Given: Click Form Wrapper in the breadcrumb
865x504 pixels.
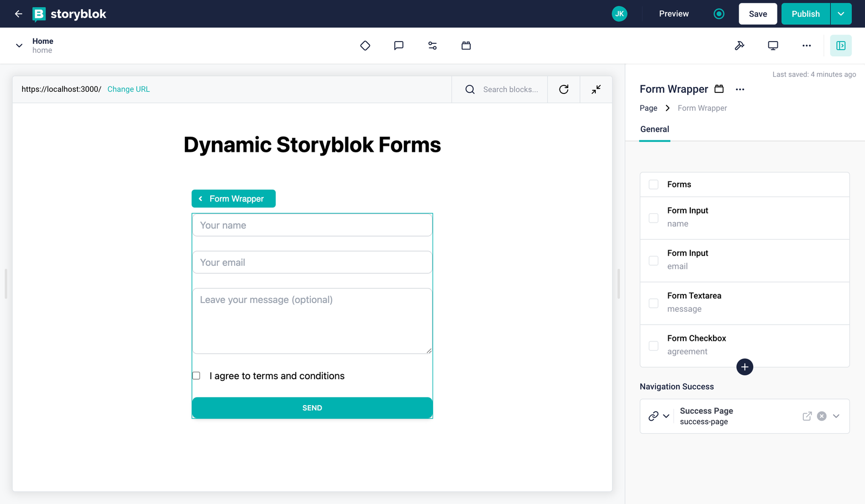Looking at the screenshot, I should click(x=702, y=108).
